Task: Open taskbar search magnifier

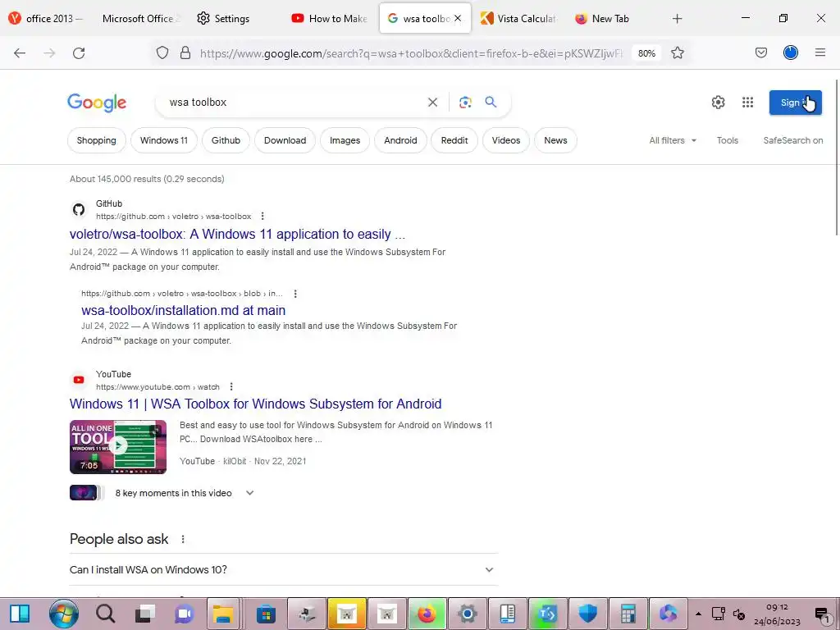Action: coord(106,614)
